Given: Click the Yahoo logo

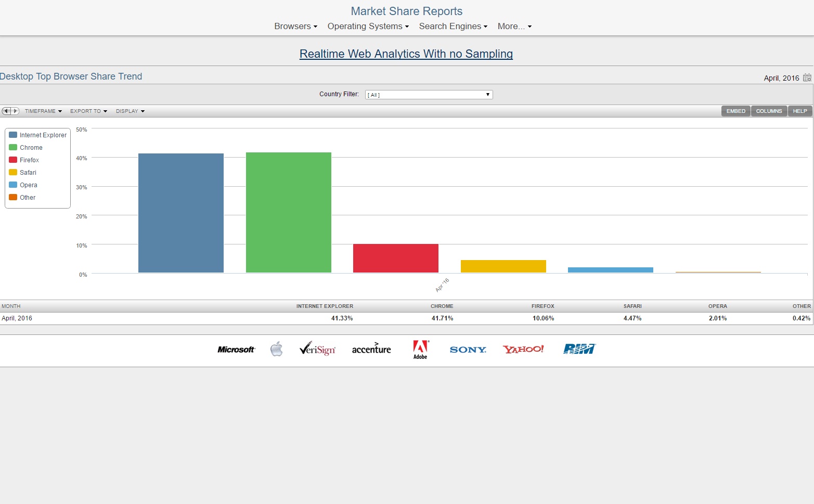Looking at the screenshot, I should (523, 349).
